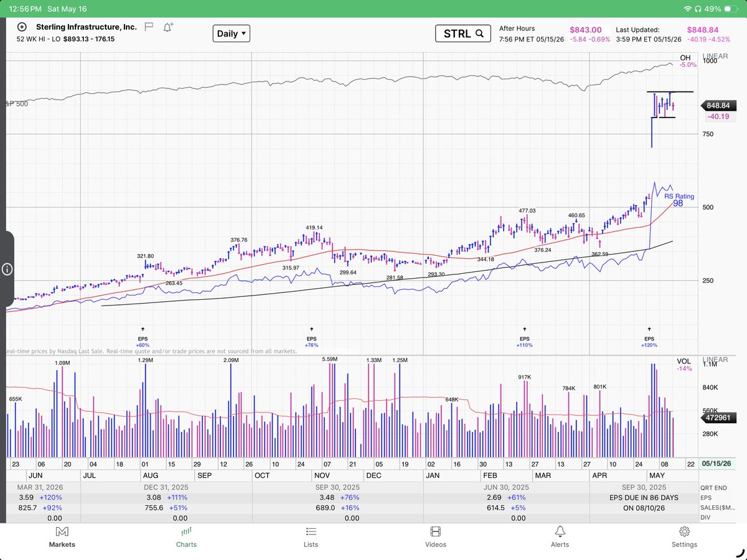This screenshot has width=747, height=560.
Task: Select the EPS +120% marker in May
Action: point(650,337)
